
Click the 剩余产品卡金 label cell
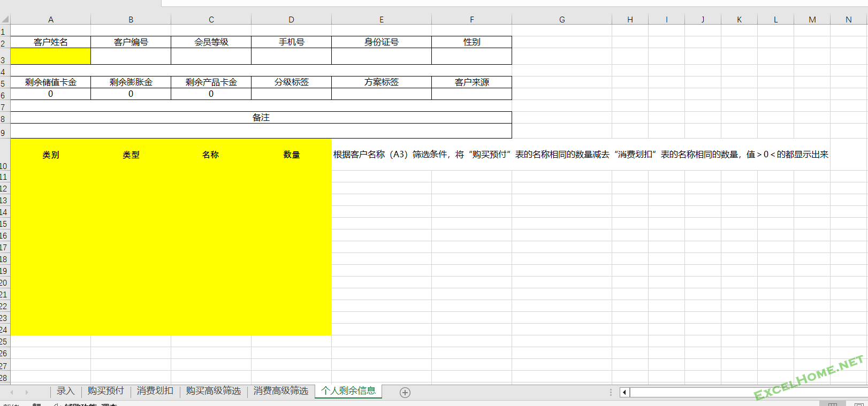211,82
